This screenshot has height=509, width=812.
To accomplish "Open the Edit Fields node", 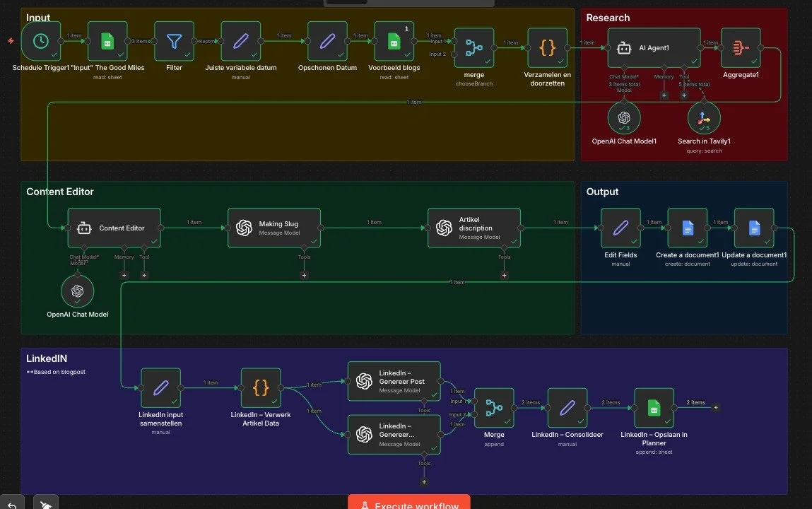I will 620,228.
